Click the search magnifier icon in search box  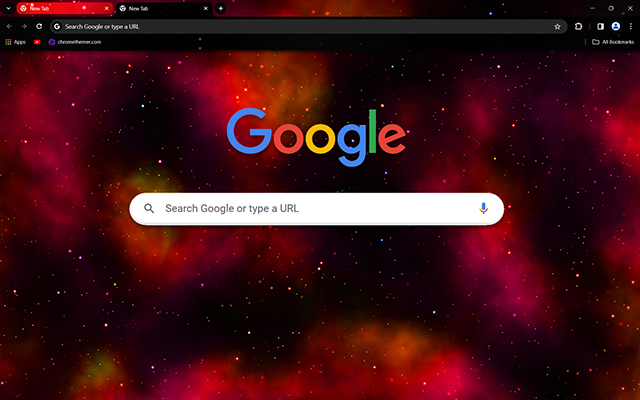click(149, 209)
